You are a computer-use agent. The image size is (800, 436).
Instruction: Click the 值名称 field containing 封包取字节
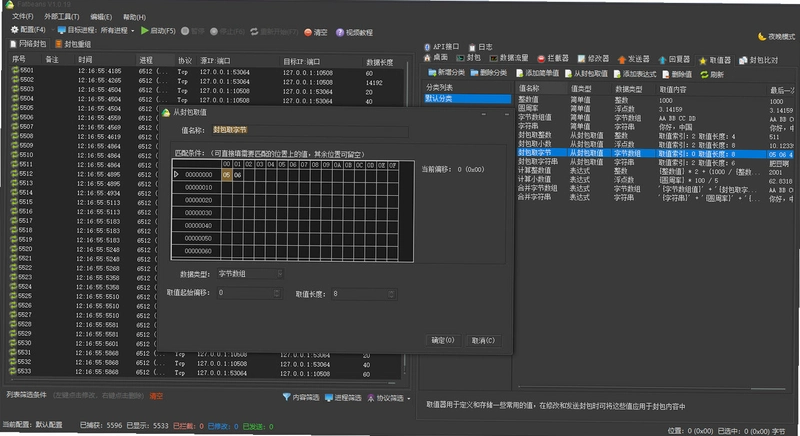click(x=310, y=130)
